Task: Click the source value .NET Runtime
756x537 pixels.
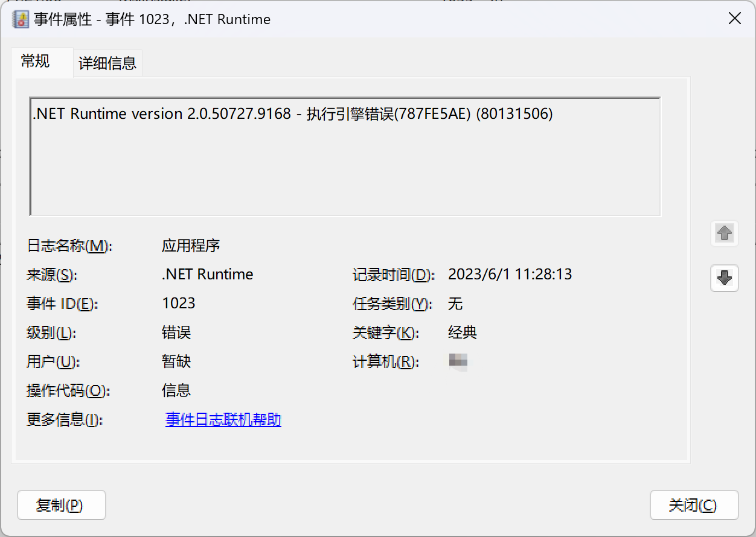Action: coord(208,275)
